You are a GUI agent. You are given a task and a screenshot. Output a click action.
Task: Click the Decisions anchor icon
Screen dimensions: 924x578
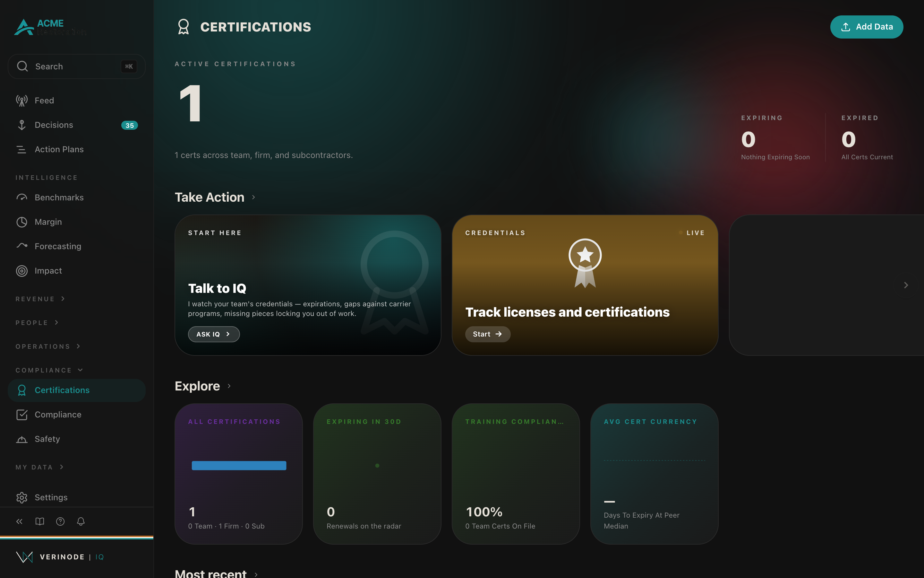pos(22,125)
